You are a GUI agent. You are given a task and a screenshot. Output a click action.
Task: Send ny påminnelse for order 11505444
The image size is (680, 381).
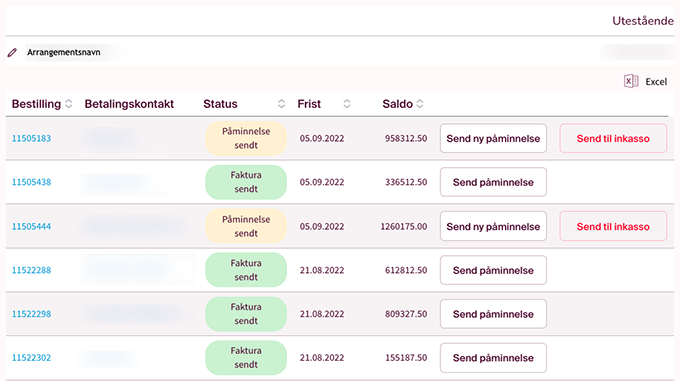click(493, 226)
